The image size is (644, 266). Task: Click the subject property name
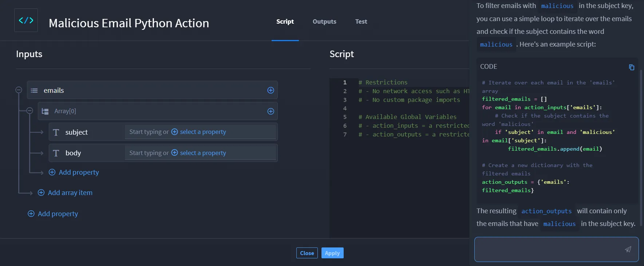(76, 132)
